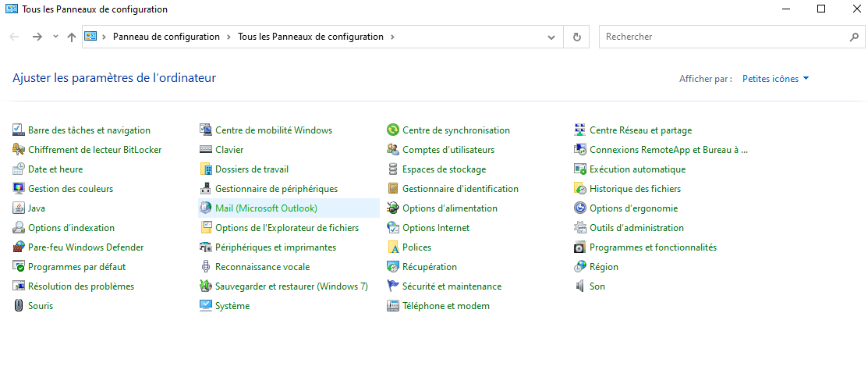Expand the address bar history dropdown
The image size is (868, 377).
(552, 37)
